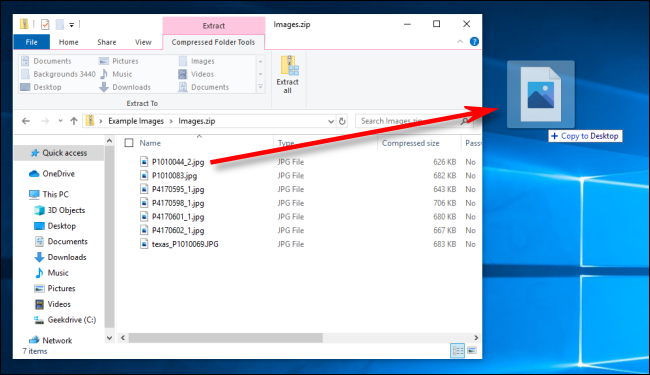Screen dimensions: 650x375
Task: Open Desktop in the navigation pane
Action: pos(55,226)
